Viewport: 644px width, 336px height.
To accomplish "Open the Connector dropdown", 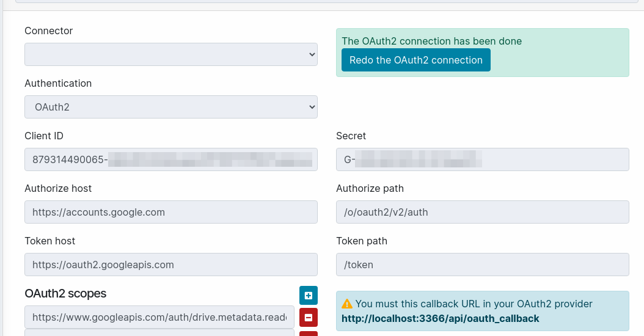I will tap(171, 54).
